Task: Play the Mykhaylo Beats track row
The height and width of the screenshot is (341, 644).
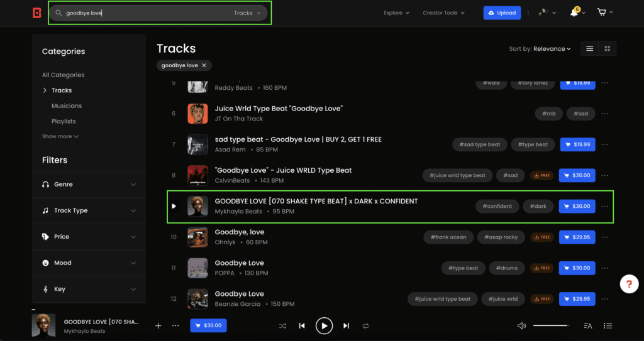Action: (x=174, y=207)
